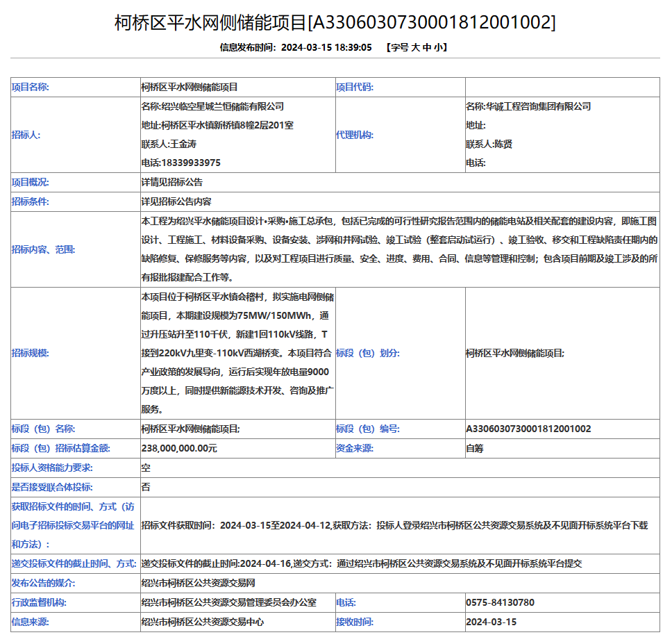
Task: Click the publish time 2024-03-15 18:39:05
Action: coord(326,47)
